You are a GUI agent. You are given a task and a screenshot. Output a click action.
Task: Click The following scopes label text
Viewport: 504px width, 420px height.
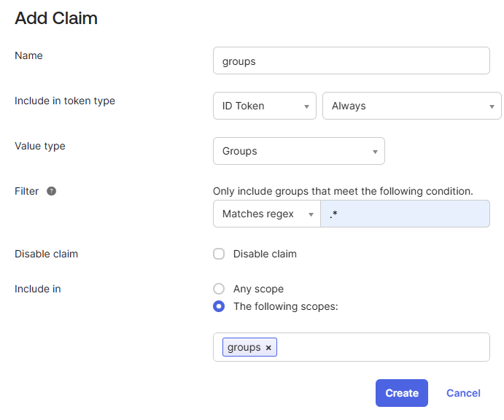pyautogui.click(x=285, y=306)
